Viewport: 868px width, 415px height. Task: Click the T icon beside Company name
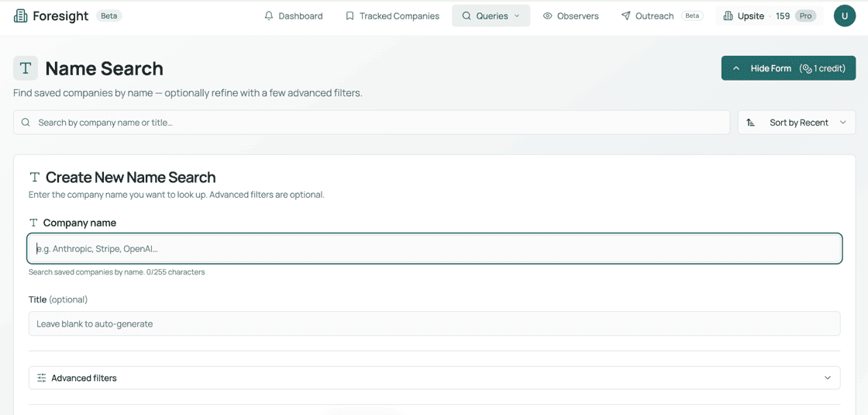(x=34, y=223)
